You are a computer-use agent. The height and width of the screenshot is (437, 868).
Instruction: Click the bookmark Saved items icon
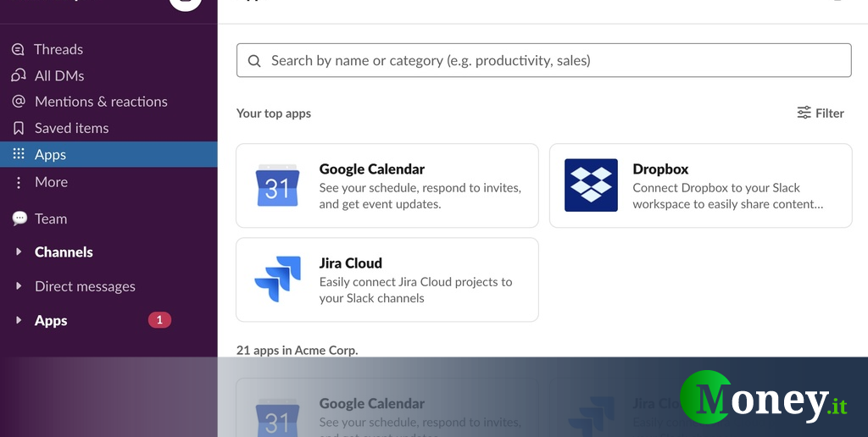click(x=19, y=128)
